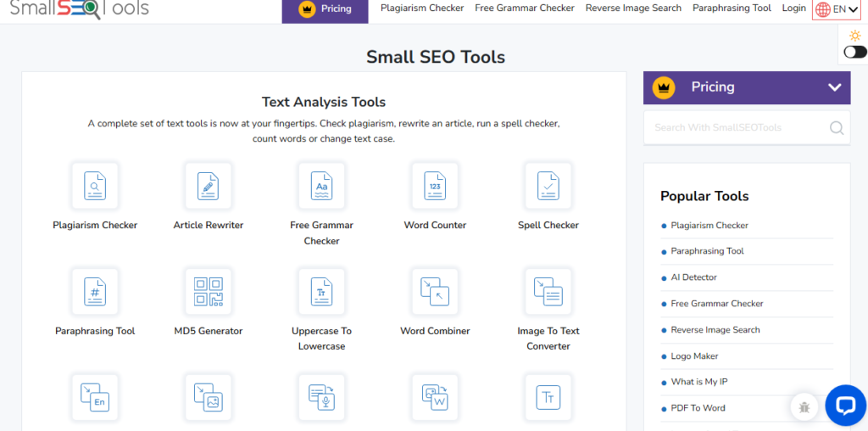The width and height of the screenshot is (868, 431).
Task: Click the SmallSEOTools logo
Action: tap(80, 8)
